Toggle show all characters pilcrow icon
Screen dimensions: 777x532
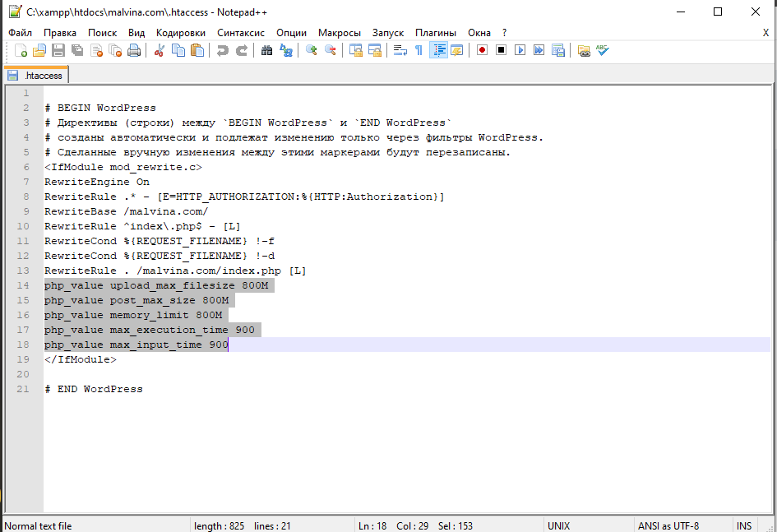419,50
